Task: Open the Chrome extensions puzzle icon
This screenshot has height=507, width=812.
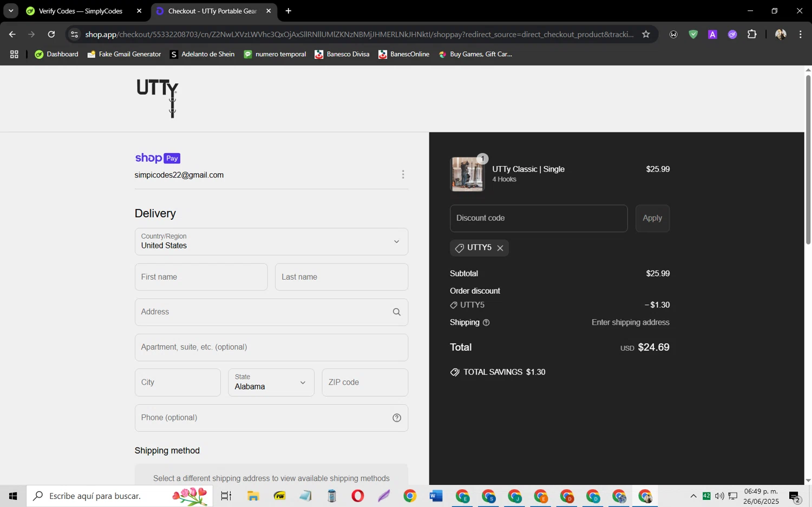Action: [x=752, y=34]
